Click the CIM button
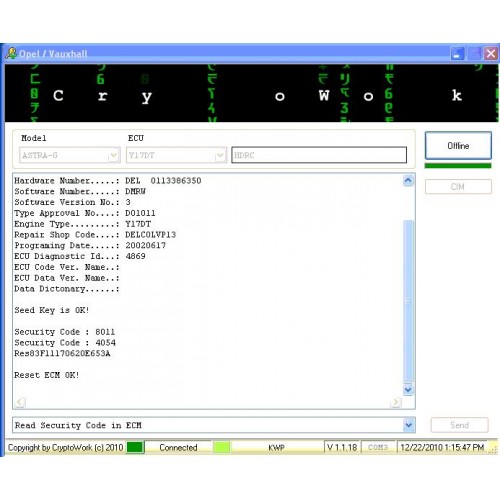This screenshot has width=500, height=500. coord(458,187)
